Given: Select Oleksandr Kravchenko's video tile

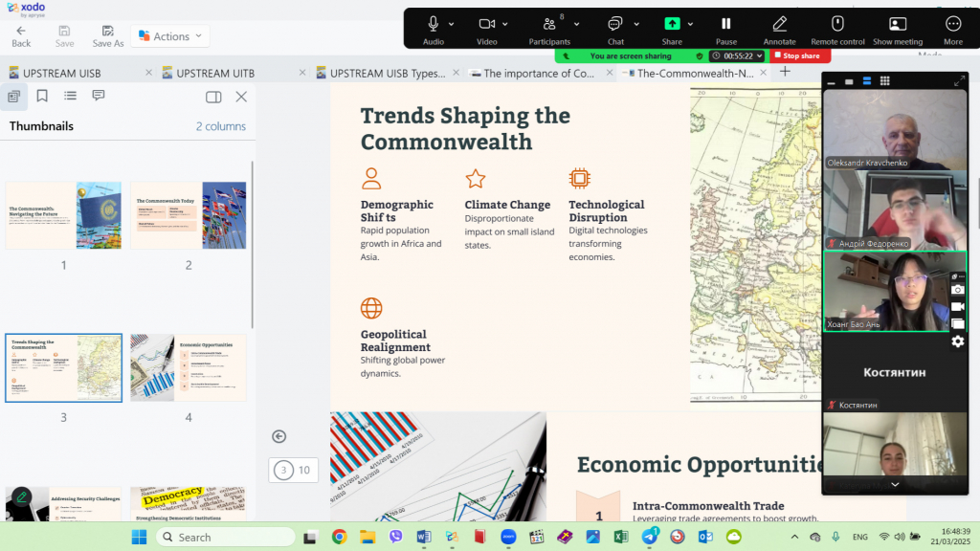Looking at the screenshot, I should coord(895,129).
